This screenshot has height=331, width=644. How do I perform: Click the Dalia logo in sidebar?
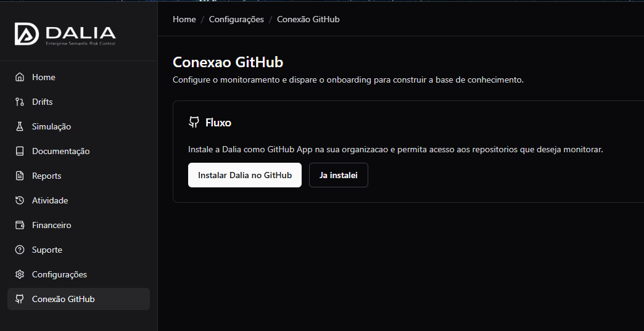click(x=65, y=34)
